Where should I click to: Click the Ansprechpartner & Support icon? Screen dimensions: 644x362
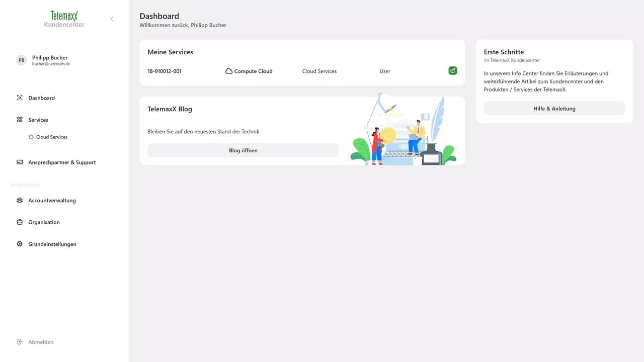(20, 162)
